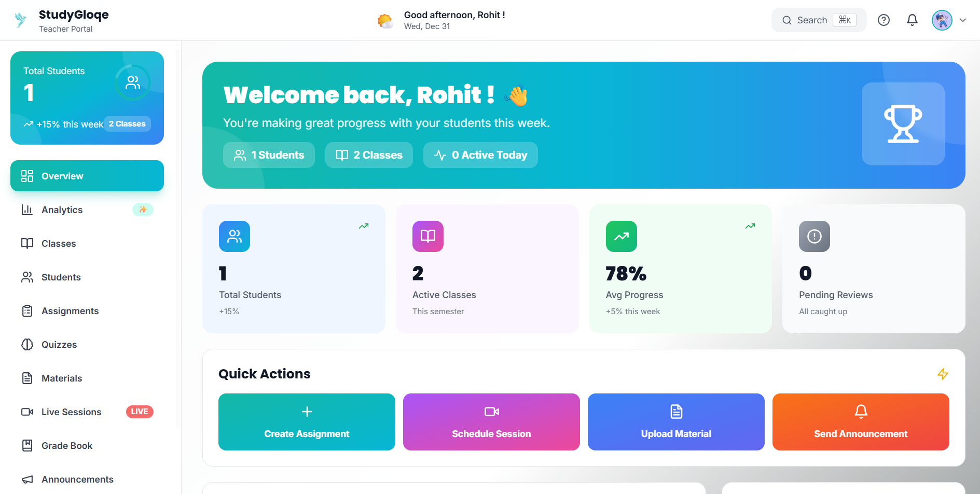Screen dimensions: 980x494
Task: Click the lightning bolt in Quick Actions
Action: point(943,374)
